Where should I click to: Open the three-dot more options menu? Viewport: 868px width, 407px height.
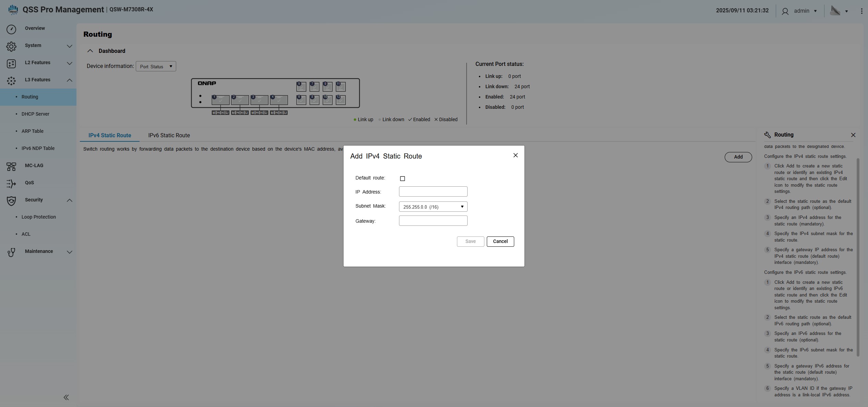861,11
